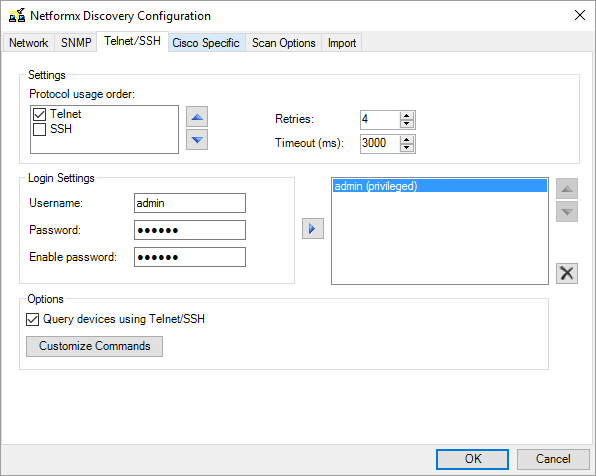Toggle Query devices using Telnet/SSH

[x=33, y=319]
